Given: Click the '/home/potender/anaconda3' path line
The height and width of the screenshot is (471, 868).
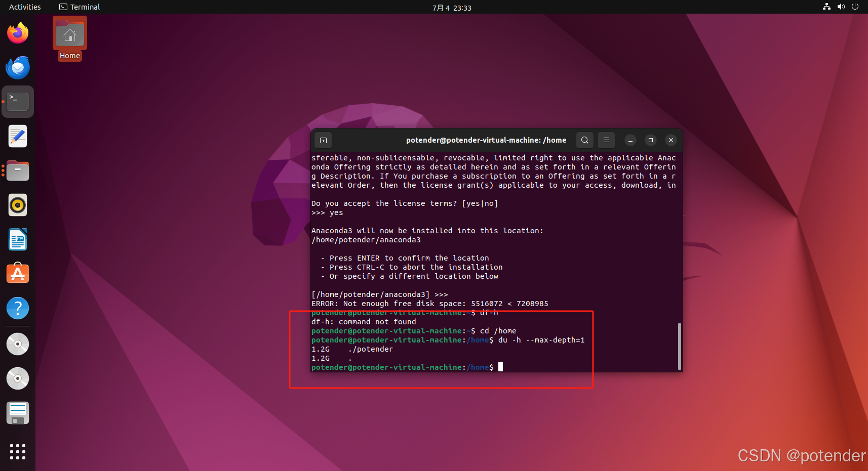Looking at the screenshot, I should click(x=366, y=240).
